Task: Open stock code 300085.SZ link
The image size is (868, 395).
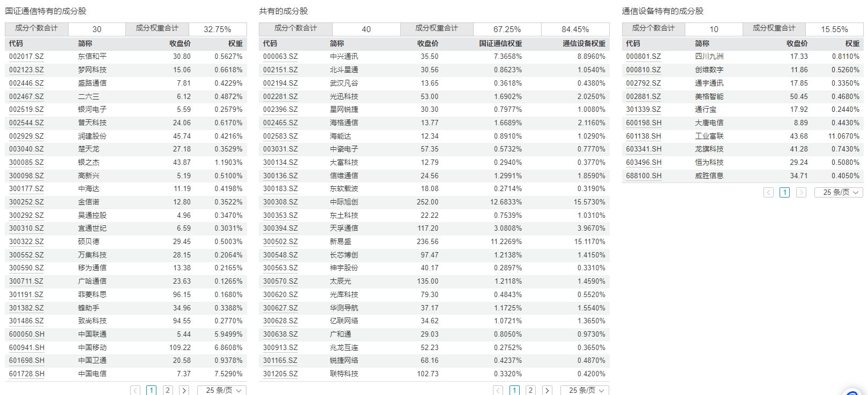Action: coord(26,162)
